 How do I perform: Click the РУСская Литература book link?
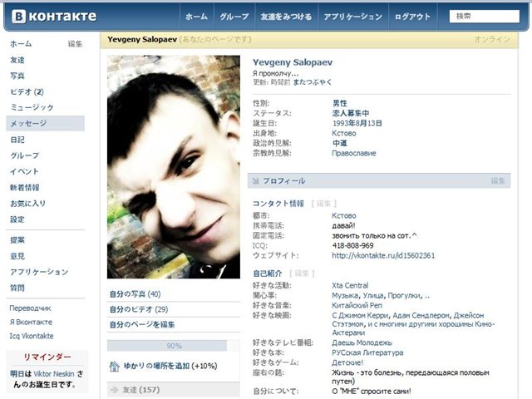tap(367, 352)
